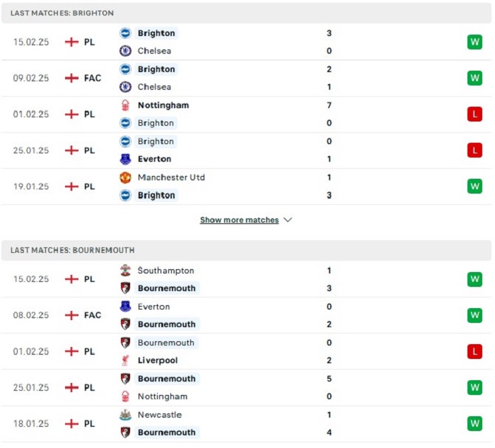Click the Manchester Utd crest
The image size is (495, 448).
(125, 177)
